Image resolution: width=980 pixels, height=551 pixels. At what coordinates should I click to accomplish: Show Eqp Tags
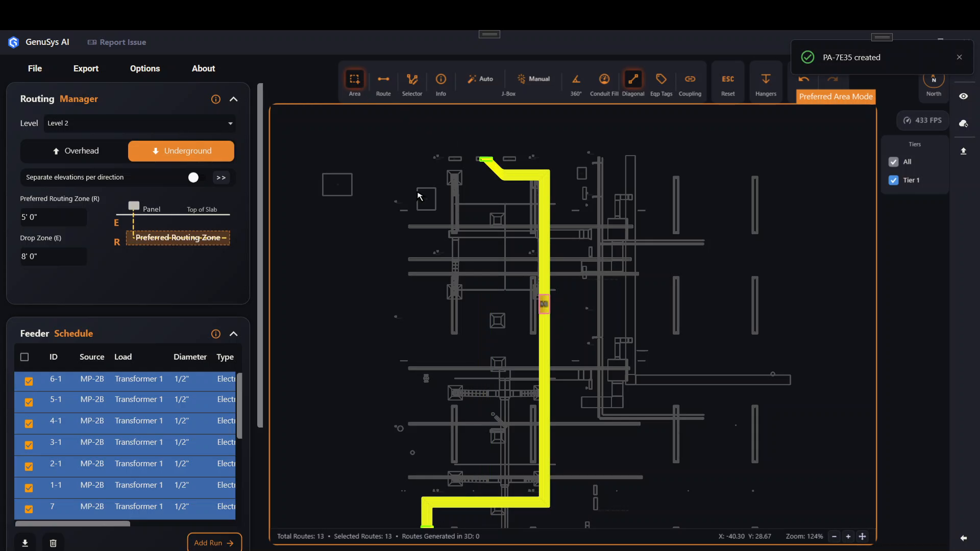tap(661, 83)
